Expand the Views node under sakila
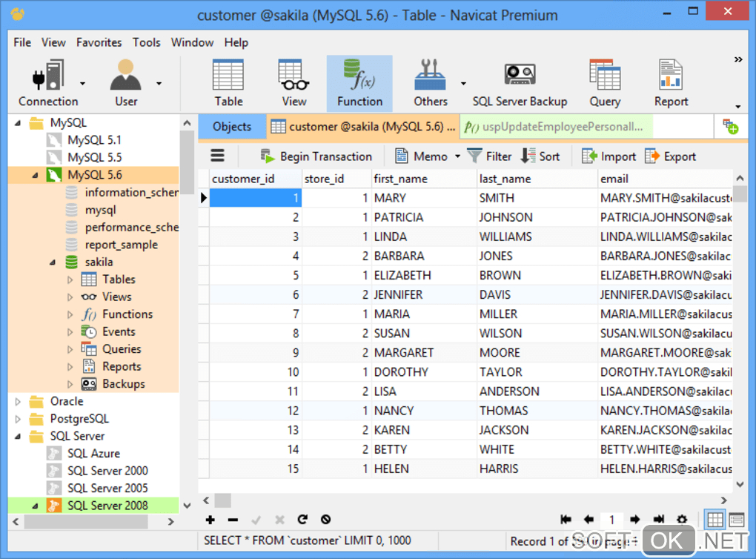 tap(70, 297)
